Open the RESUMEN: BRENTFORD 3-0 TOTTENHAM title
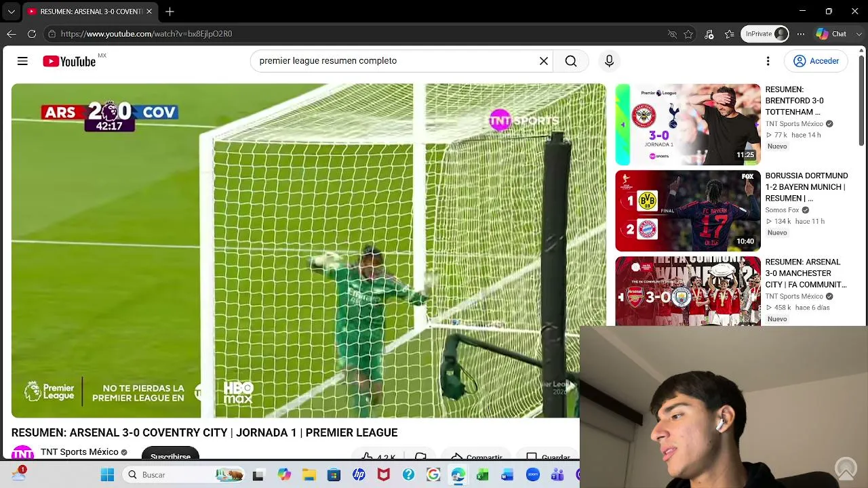Viewport: 868px width, 488px height. pyautogui.click(x=794, y=101)
